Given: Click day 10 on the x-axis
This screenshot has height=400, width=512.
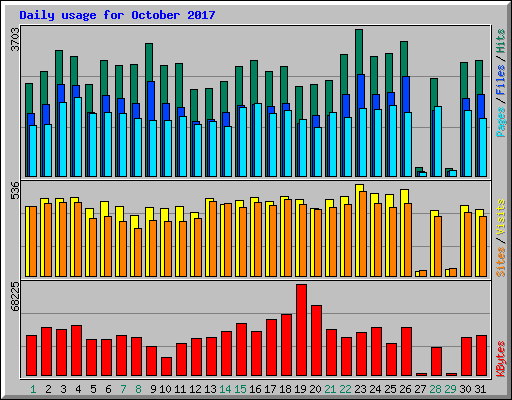Looking at the screenshot, I should click(x=165, y=389).
